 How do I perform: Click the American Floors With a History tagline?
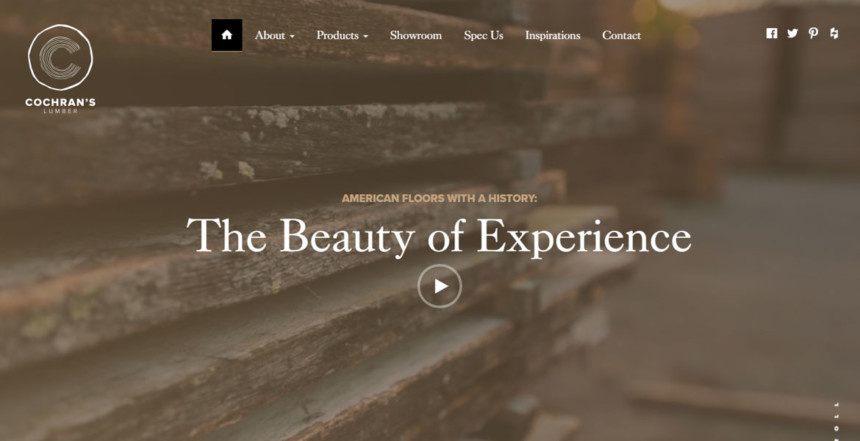coord(439,198)
